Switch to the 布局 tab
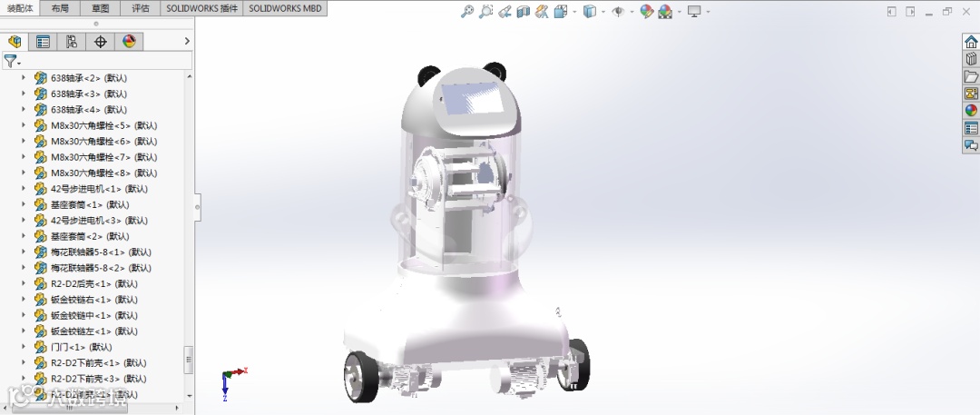This screenshot has height=415, width=980. (x=60, y=8)
